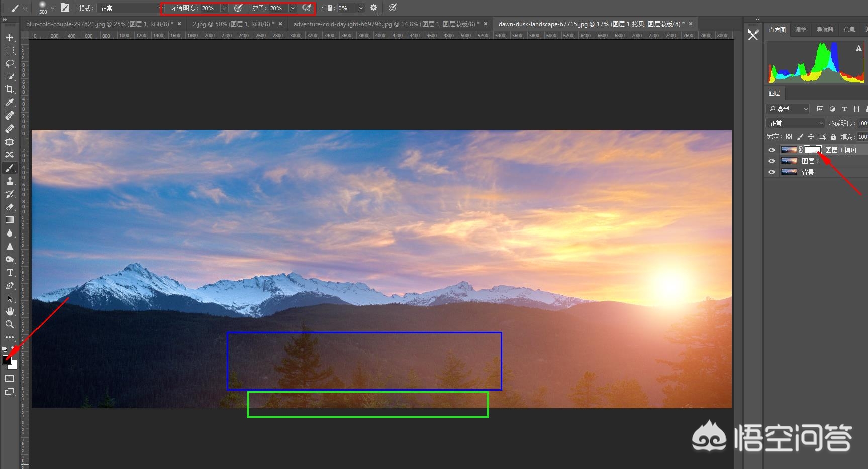
Task: Open the 导航器 panel tab
Action: click(x=825, y=30)
